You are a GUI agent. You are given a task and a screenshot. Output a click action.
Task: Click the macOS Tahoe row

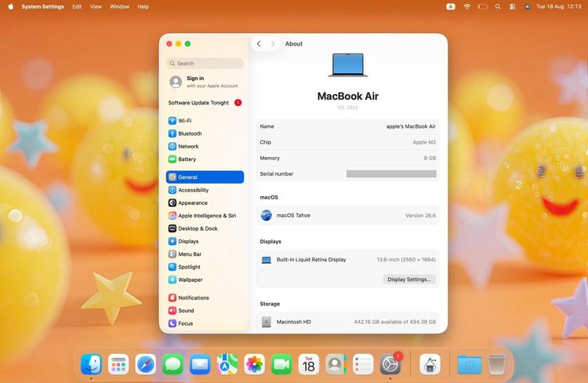[347, 216]
